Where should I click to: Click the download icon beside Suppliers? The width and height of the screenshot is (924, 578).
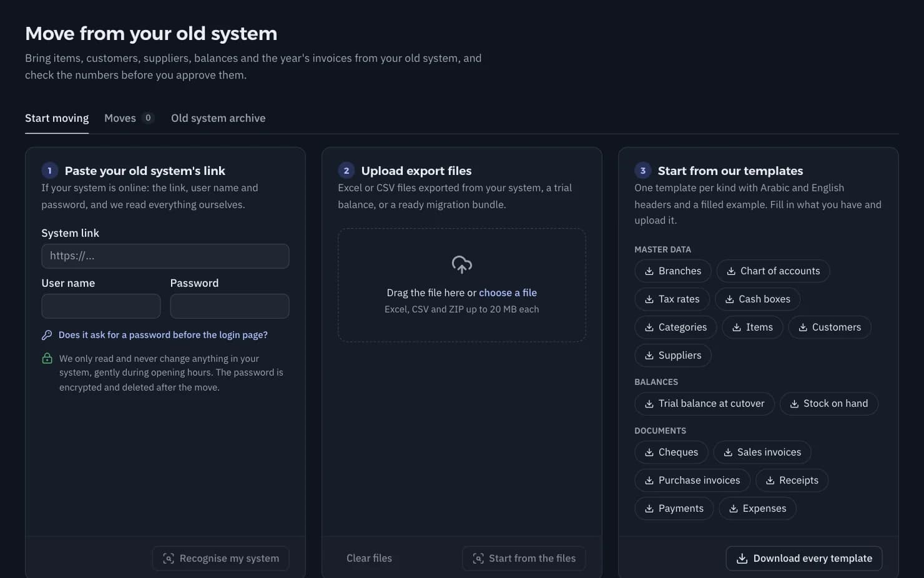pyautogui.click(x=649, y=356)
